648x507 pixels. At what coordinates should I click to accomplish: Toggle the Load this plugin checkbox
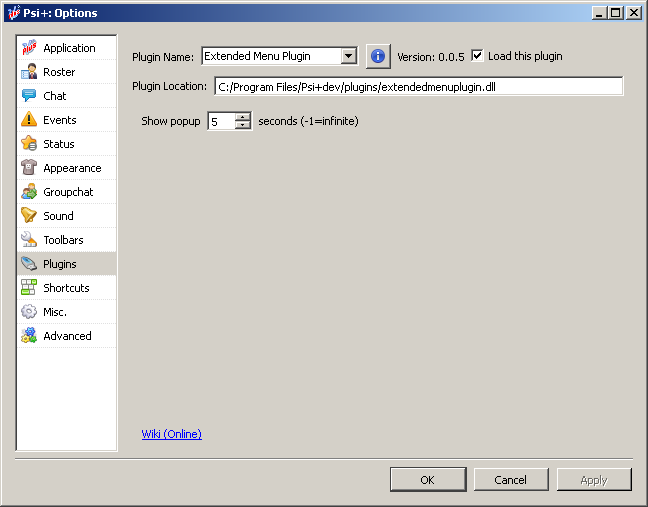coord(477,56)
